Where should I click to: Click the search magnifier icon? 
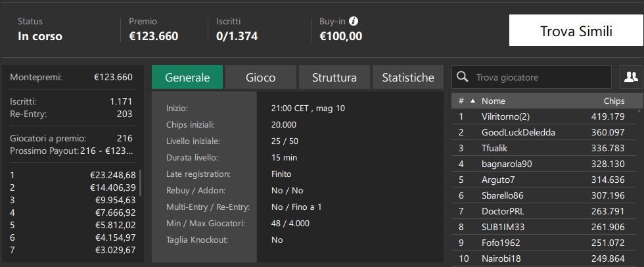click(463, 77)
